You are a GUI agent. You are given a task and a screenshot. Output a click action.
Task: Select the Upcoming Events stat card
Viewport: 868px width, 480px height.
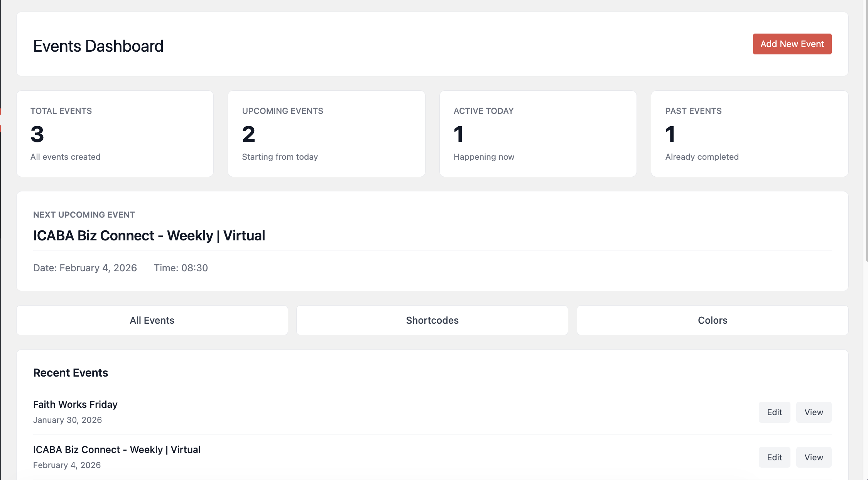click(x=326, y=134)
